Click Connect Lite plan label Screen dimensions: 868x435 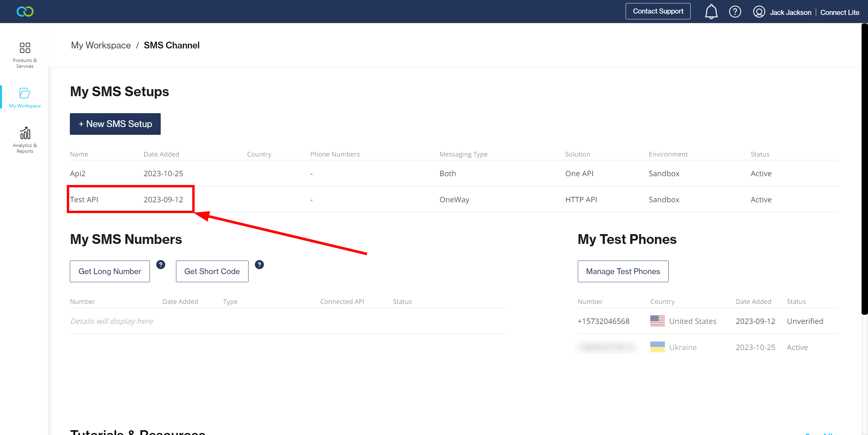point(840,13)
